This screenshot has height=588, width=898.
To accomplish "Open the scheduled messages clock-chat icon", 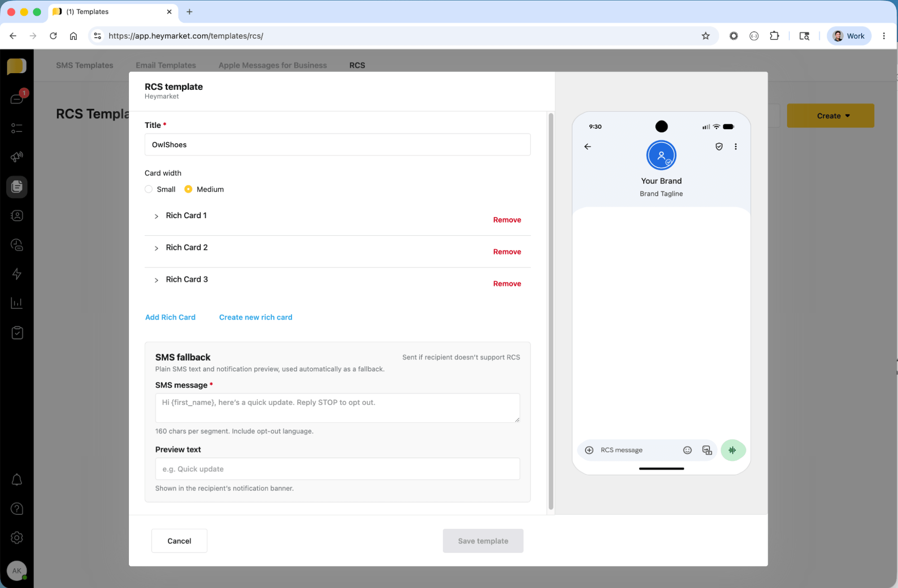I will pos(17,245).
